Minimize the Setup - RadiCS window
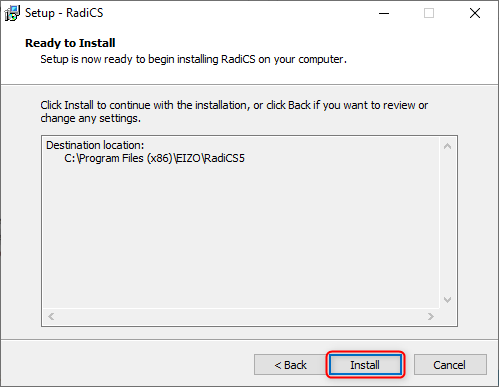Image resolution: width=499 pixels, height=387 pixels. (384, 13)
